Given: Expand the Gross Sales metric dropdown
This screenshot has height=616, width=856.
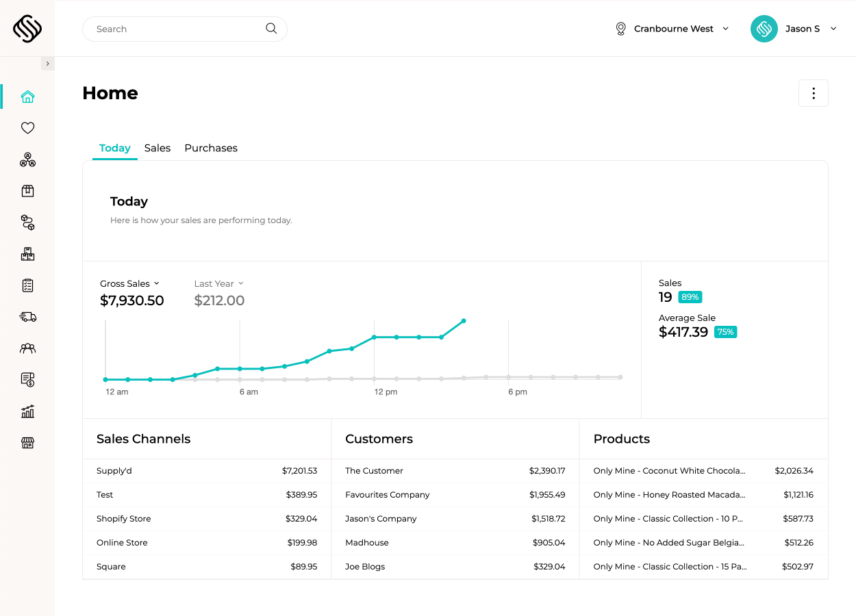Looking at the screenshot, I should [129, 283].
